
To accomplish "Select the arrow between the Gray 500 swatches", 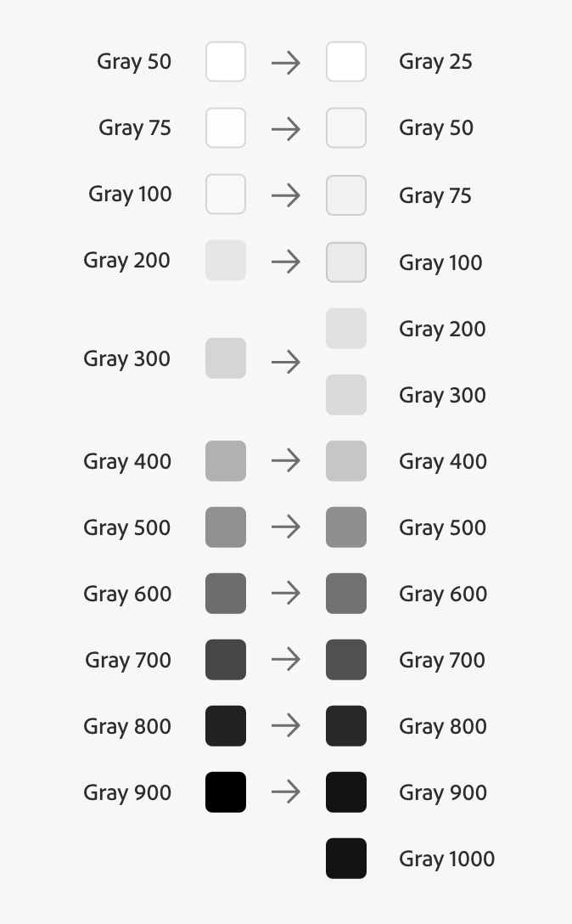I will pyautogui.click(x=286, y=527).
